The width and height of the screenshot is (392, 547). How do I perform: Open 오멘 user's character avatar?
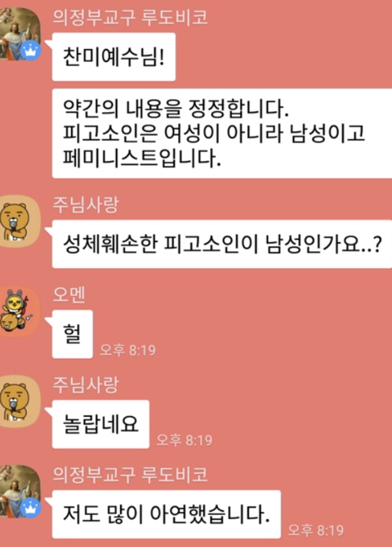[x=20, y=312]
